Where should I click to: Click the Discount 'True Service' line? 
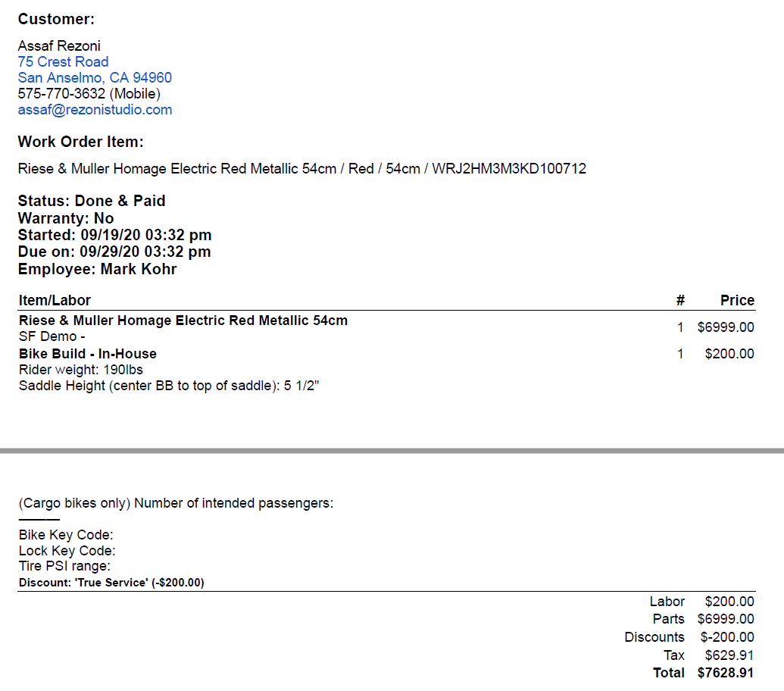pos(111,583)
